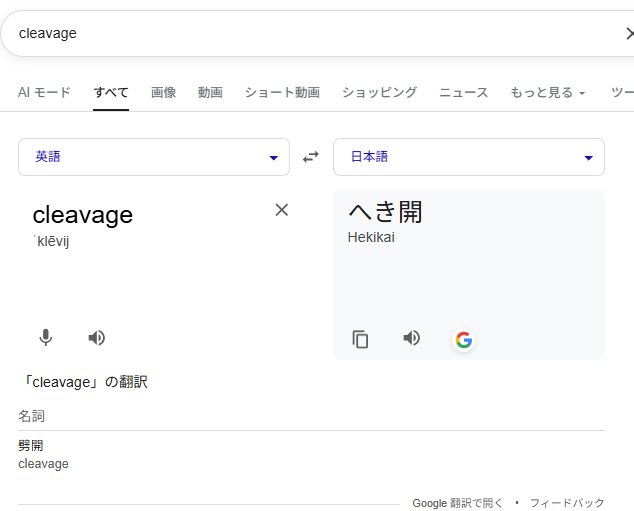Open the 日本語 target language dropdown
The width and height of the screenshot is (634, 511).
[468, 157]
